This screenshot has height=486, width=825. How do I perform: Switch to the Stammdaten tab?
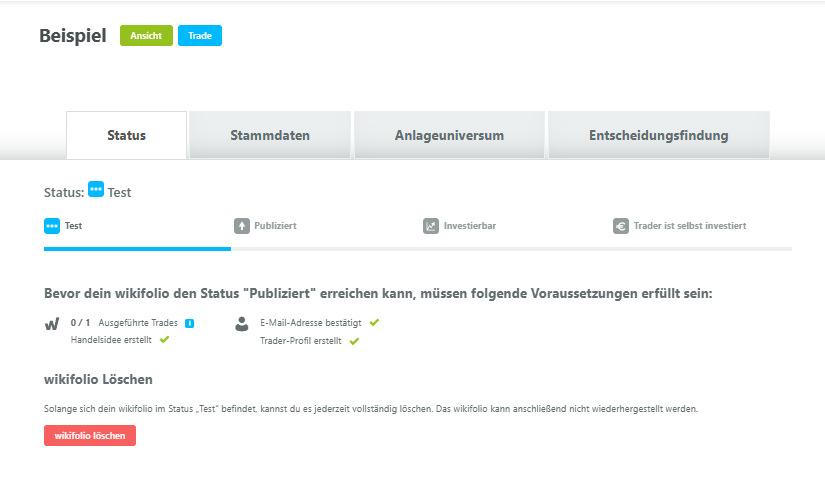[x=270, y=135]
